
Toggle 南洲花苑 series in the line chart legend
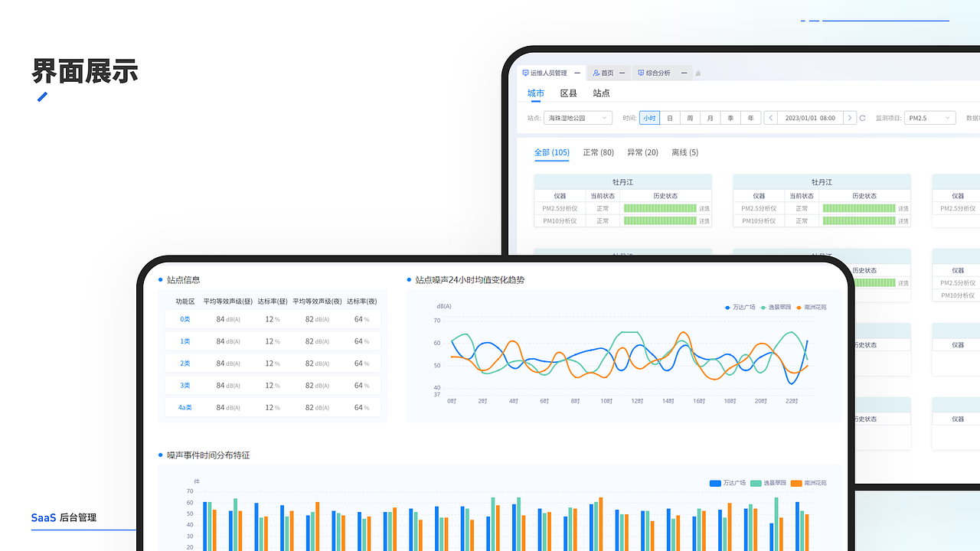812,307
